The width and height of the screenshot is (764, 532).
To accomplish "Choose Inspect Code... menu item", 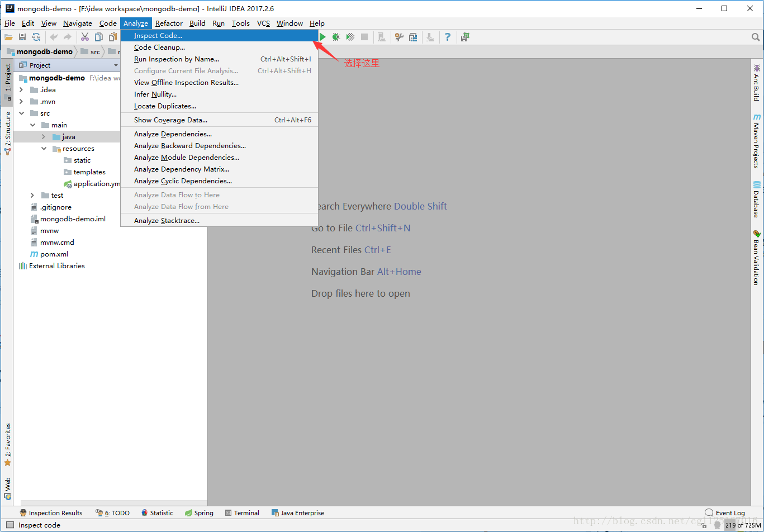I will point(219,36).
